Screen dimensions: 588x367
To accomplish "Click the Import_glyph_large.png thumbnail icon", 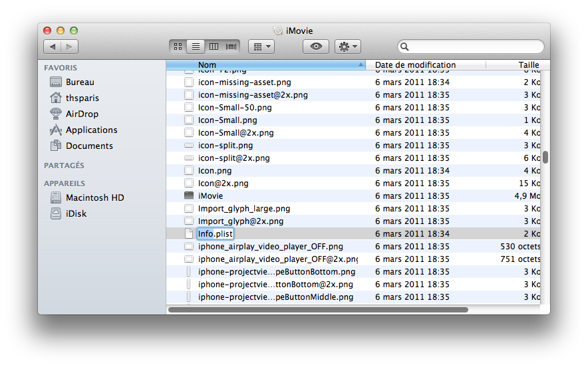I will click(189, 208).
